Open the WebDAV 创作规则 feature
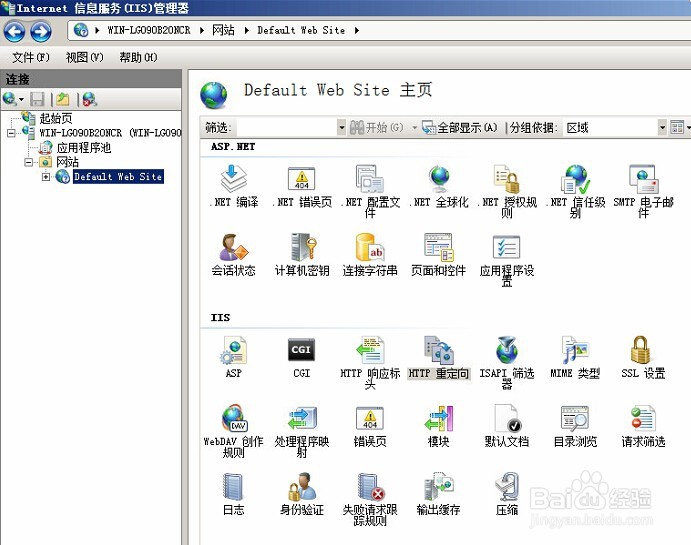The width and height of the screenshot is (691, 545). (234, 431)
